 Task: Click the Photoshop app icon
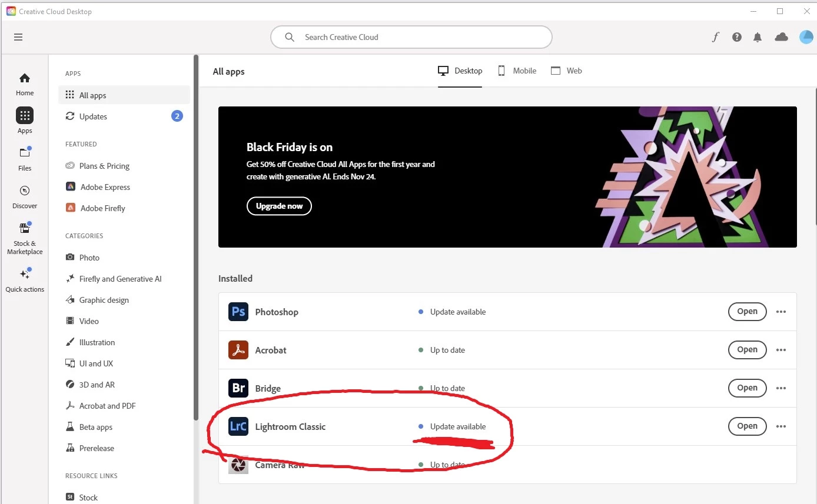(x=238, y=312)
